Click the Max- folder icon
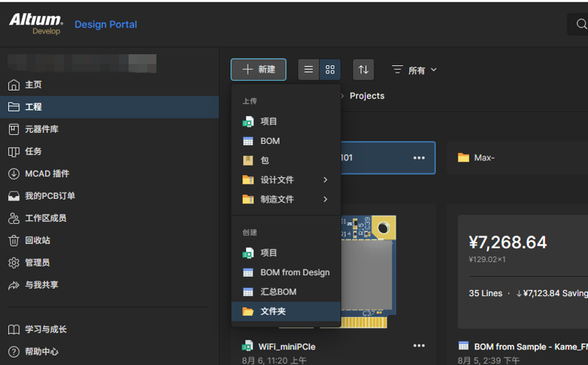The width and height of the screenshot is (588, 365). [x=463, y=157]
